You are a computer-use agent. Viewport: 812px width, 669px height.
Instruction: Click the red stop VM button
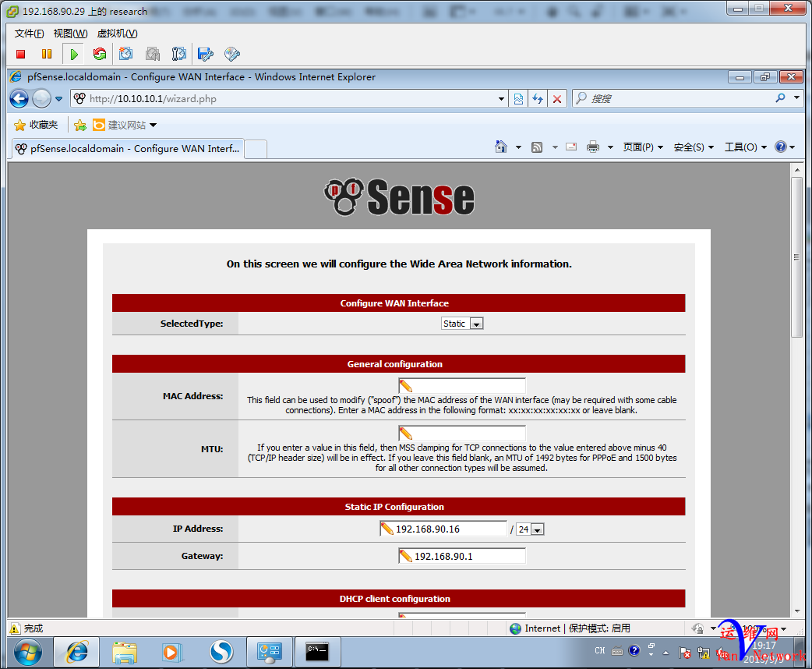point(21,54)
